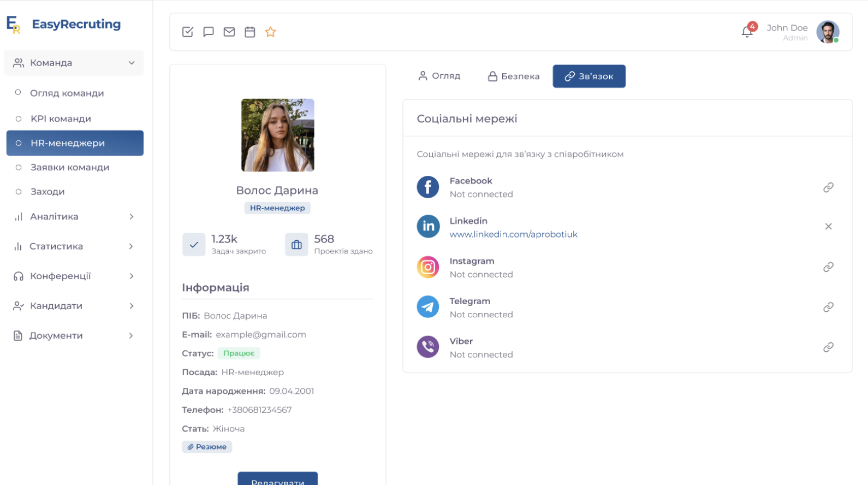This screenshot has height=485, width=868.
Task: Connect the Facebook account link icon
Action: click(x=828, y=187)
